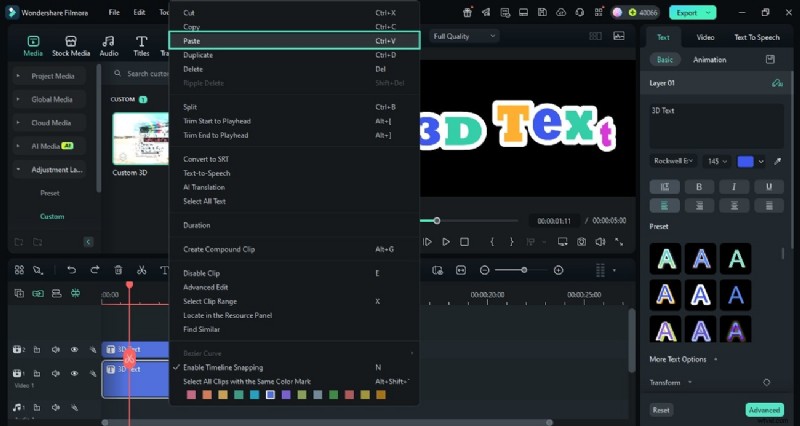Open the Stock Media tab icon

point(71,45)
